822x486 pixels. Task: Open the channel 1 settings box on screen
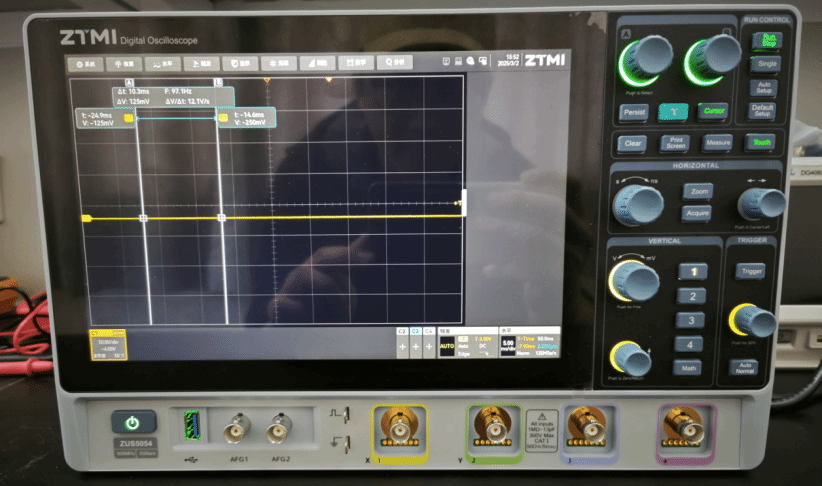(x=107, y=344)
